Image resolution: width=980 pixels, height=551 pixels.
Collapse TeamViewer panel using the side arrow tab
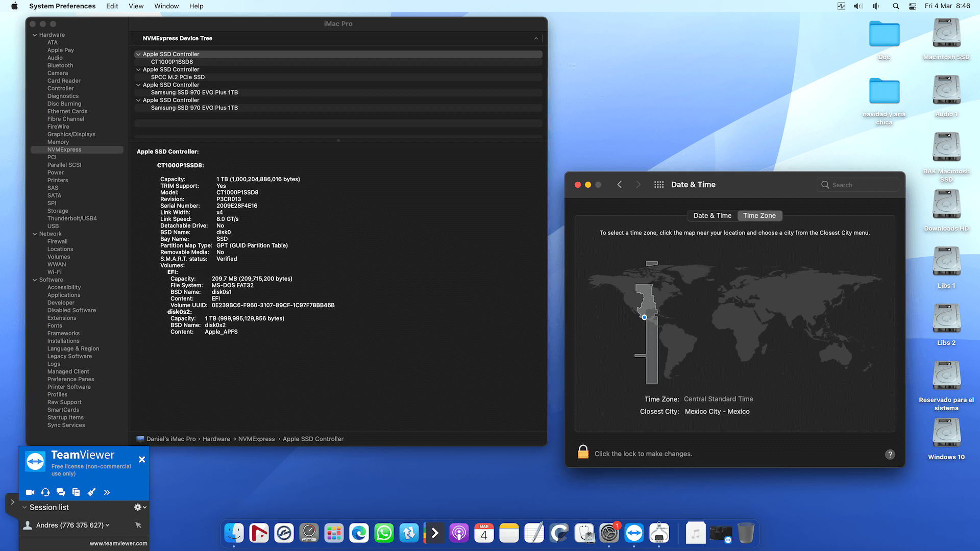[x=12, y=502]
